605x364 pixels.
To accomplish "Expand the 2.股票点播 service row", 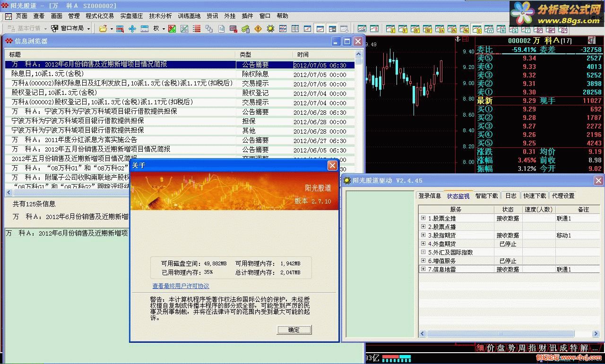I will [423, 227].
